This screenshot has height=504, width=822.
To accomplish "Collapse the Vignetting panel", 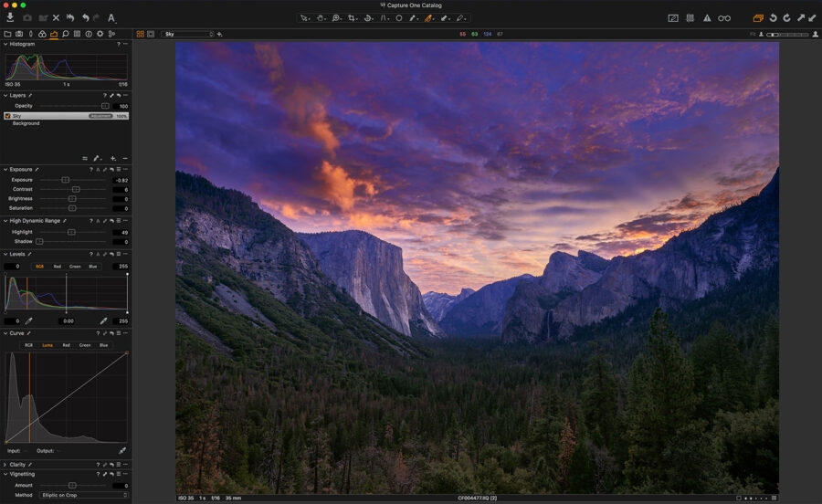I will [x=5, y=474].
